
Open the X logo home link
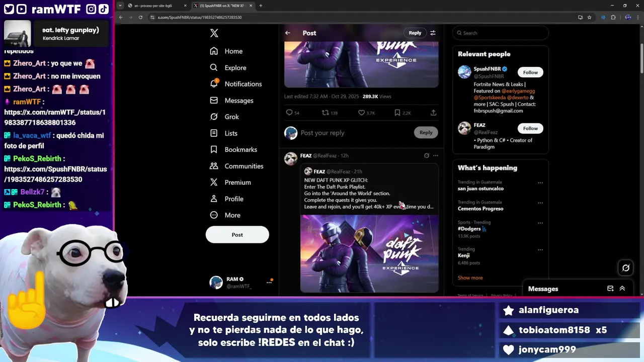click(214, 33)
